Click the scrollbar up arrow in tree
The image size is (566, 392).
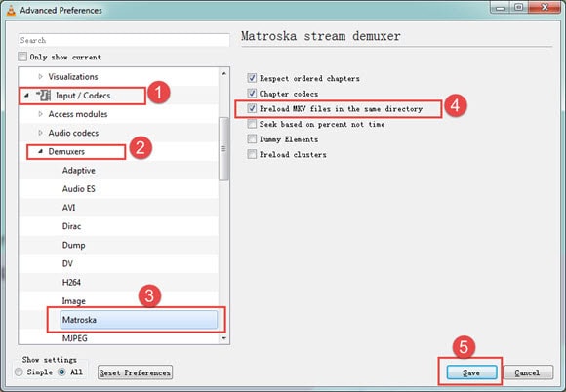tap(223, 73)
